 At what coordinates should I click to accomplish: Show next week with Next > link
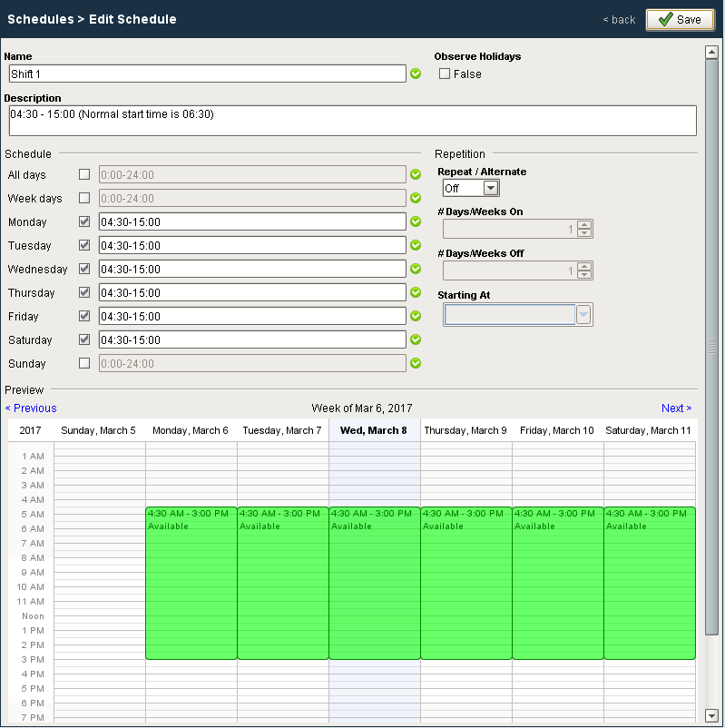click(676, 408)
